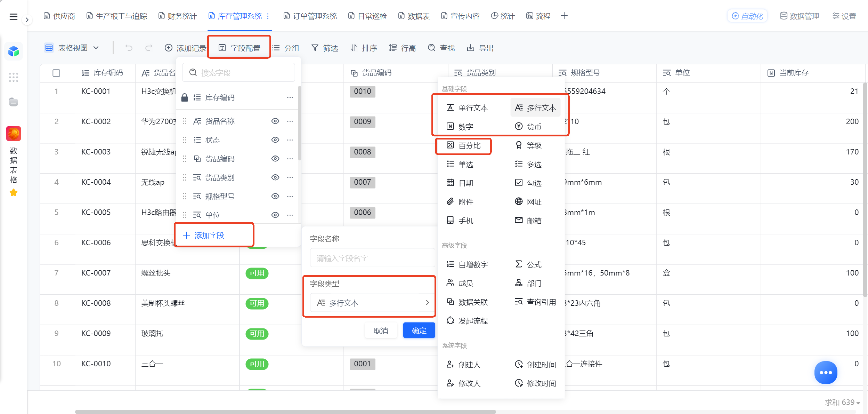Image resolution: width=868 pixels, height=414 pixels.
Task: Open the 字段类型 多行文本 dropdown
Action: 372,303
